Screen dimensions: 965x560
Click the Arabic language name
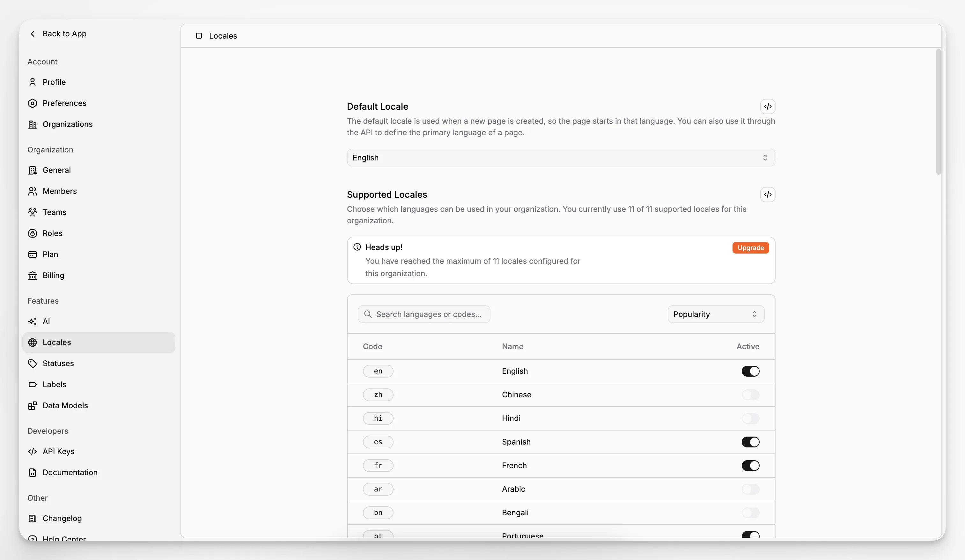(x=513, y=490)
